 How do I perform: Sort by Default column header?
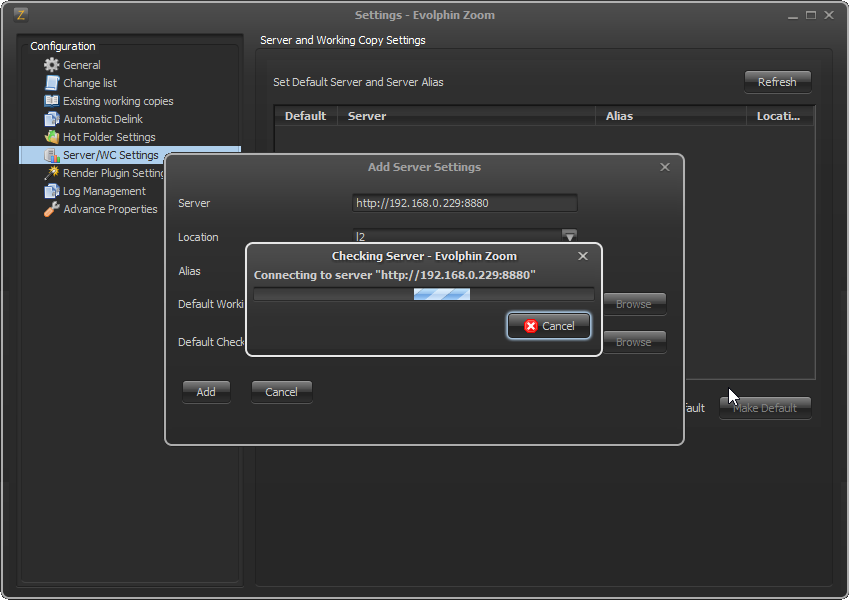(x=305, y=116)
